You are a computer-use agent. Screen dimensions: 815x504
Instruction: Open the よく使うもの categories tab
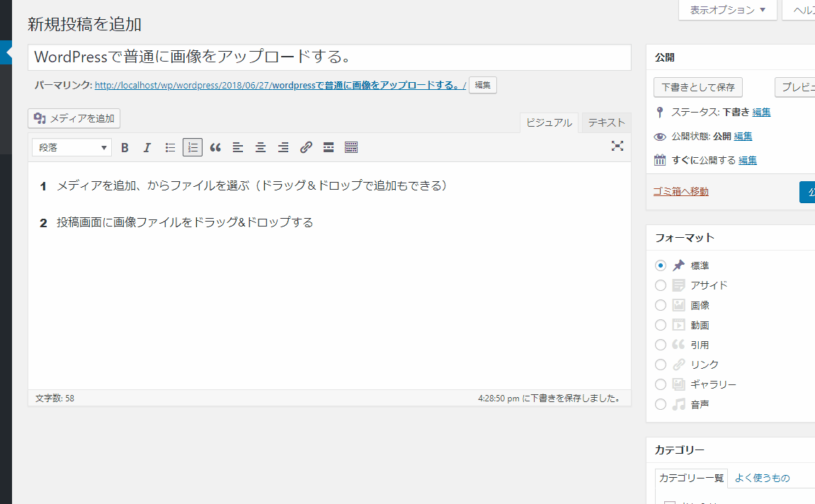click(x=762, y=478)
